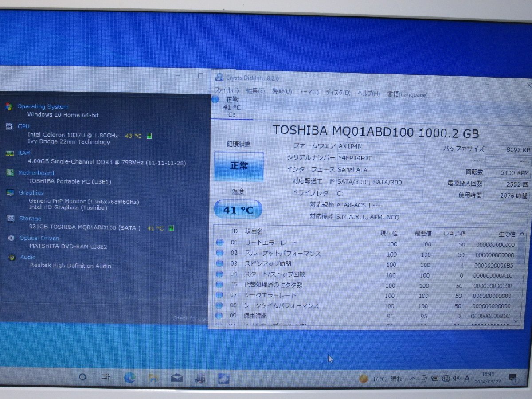This screenshot has width=532, height=399.
Task: Open the RAM section link in Speccy
Action: (24, 153)
